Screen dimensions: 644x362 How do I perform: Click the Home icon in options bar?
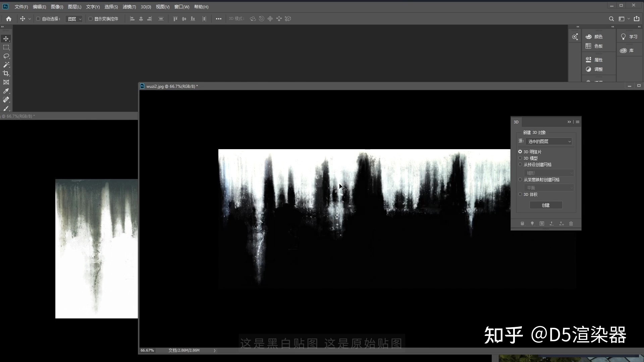(9, 19)
